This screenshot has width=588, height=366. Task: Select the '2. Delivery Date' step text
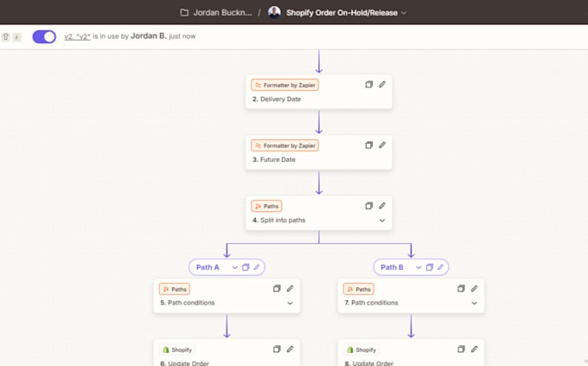pyautogui.click(x=277, y=100)
